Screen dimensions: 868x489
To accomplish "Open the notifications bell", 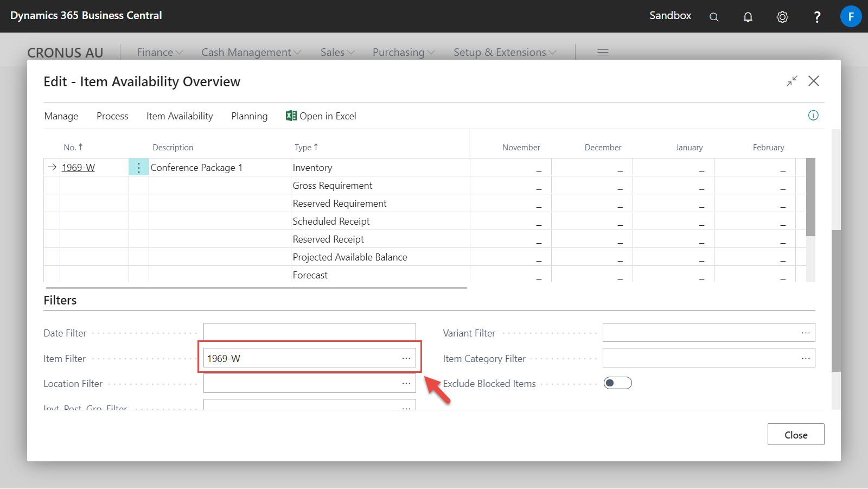I will tap(748, 17).
